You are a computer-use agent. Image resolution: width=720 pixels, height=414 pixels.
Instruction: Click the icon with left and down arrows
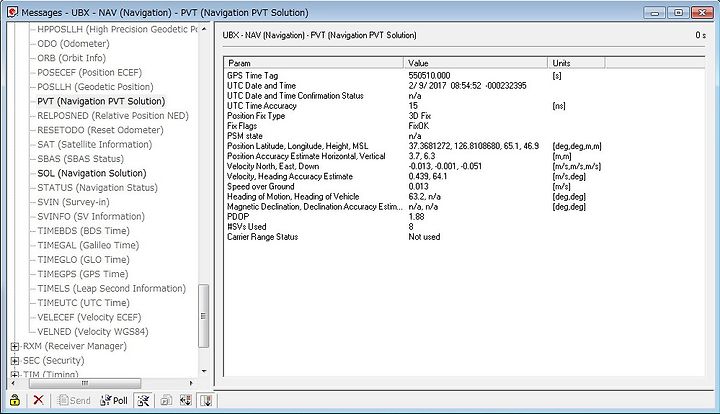186,400
